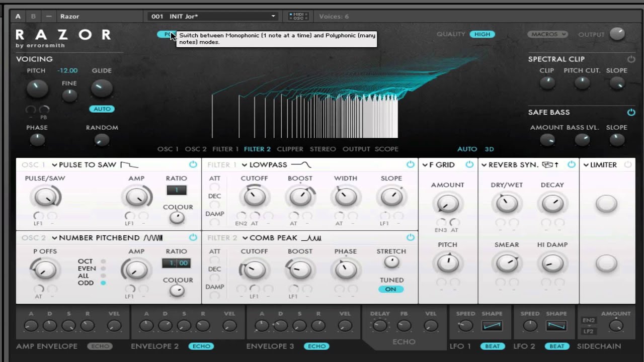Click LFO 1 shape waveform icon

[492, 326]
